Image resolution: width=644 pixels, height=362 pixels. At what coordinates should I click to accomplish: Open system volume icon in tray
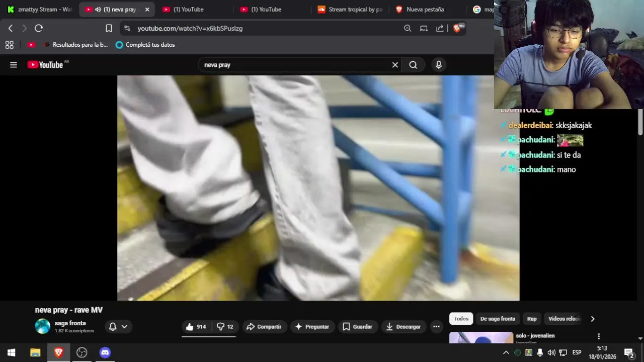(551, 352)
